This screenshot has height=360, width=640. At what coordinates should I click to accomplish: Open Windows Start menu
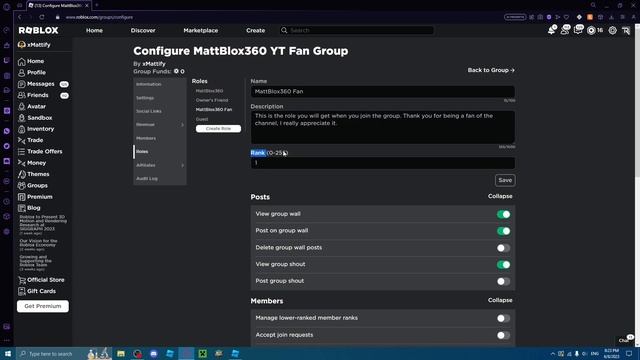pos(7,353)
